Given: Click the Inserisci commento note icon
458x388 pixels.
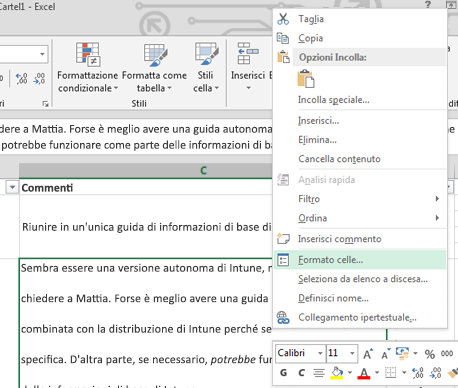Looking at the screenshot, I should [x=283, y=239].
